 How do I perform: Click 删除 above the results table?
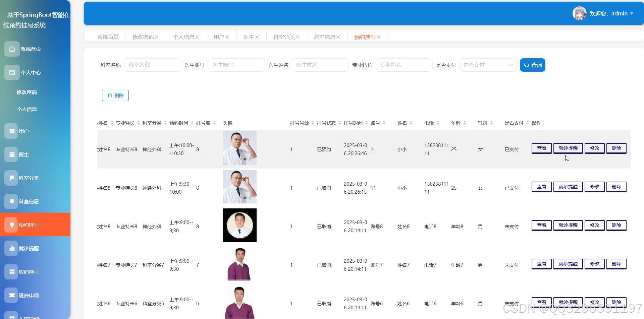pos(115,95)
